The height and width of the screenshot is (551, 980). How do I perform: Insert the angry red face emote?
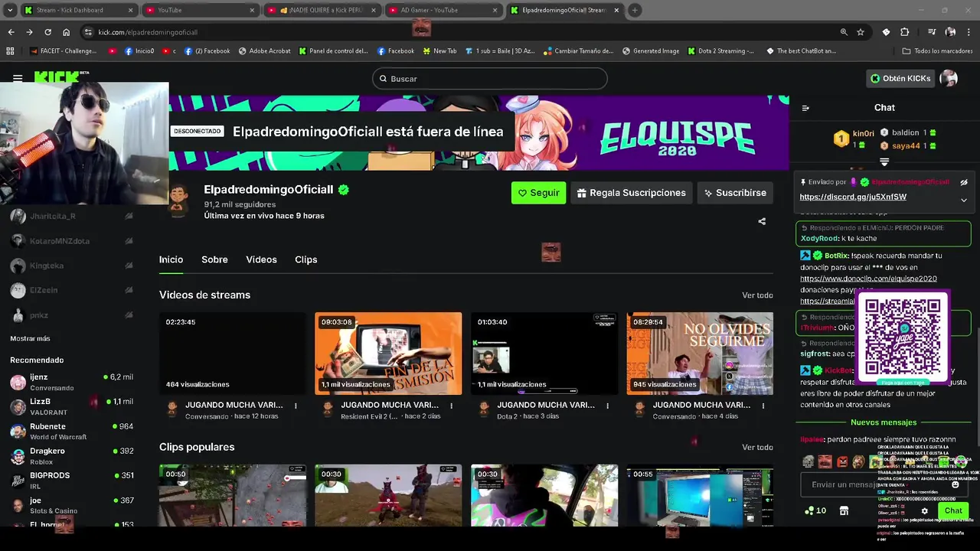coord(841,461)
